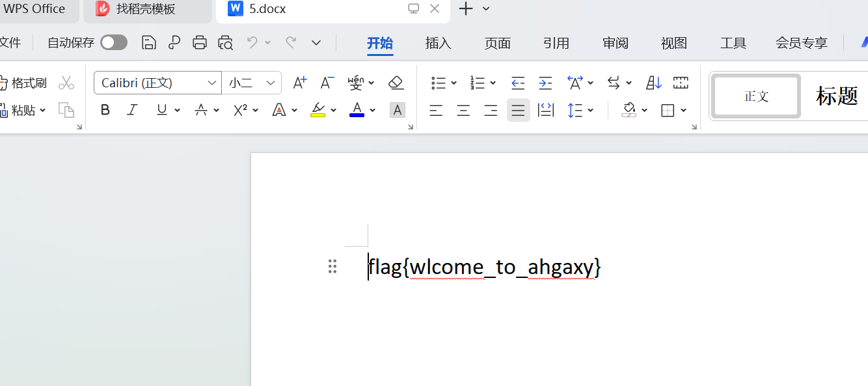Switch to the 插入 ribbon tab
The width and height of the screenshot is (868, 386).
coord(438,43)
